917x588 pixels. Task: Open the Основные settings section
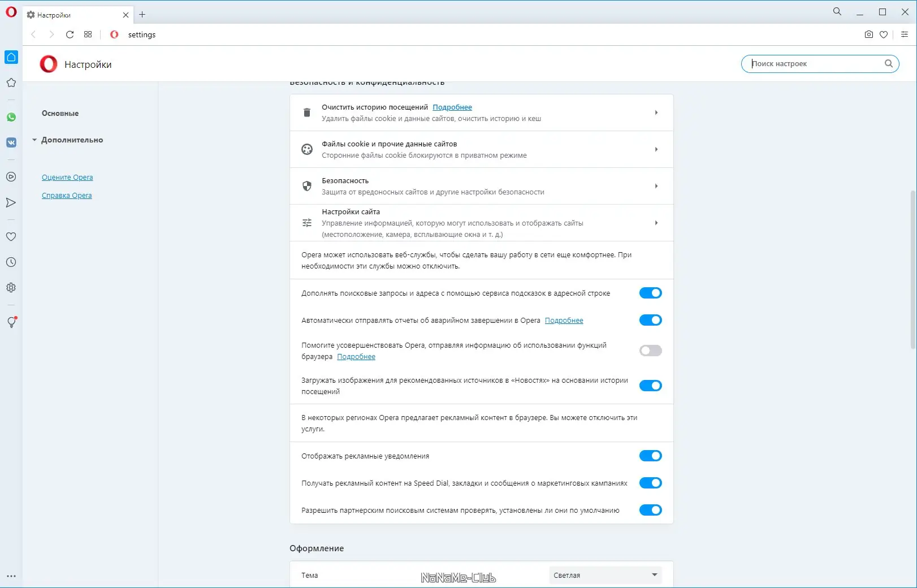pos(60,113)
